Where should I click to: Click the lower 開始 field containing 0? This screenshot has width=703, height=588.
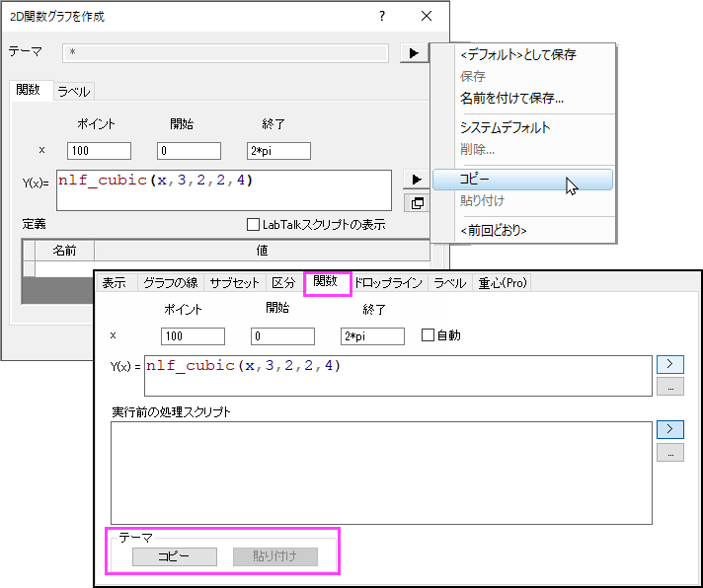pyautogui.click(x=282, y=336)
